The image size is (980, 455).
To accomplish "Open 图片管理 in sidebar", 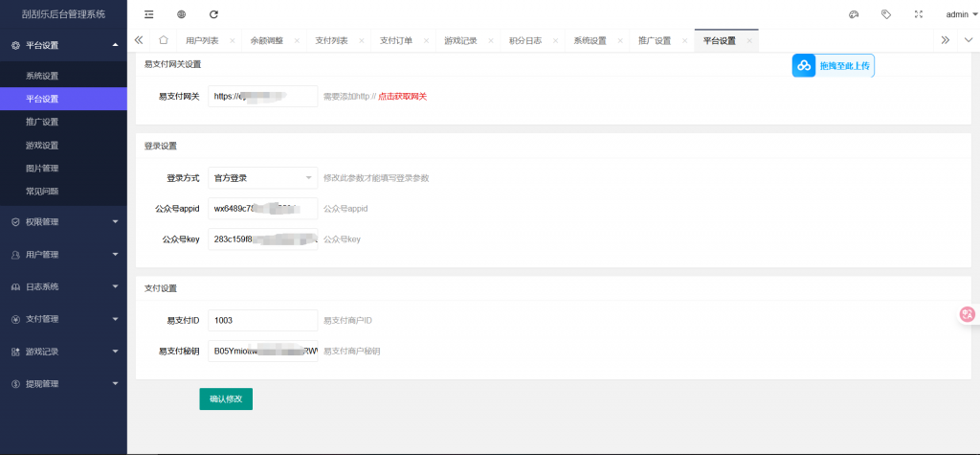I will [63, 169].
